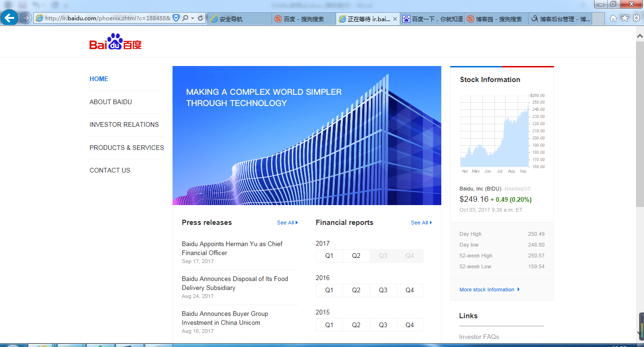Open PRODUCTS & SERVICES in left navigation
644x347 pixels.
[x=127, y=148]
